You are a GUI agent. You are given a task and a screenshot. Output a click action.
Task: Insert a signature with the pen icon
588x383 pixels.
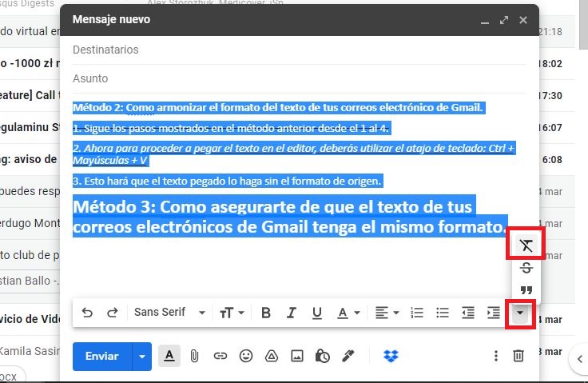tap(348, 356)
